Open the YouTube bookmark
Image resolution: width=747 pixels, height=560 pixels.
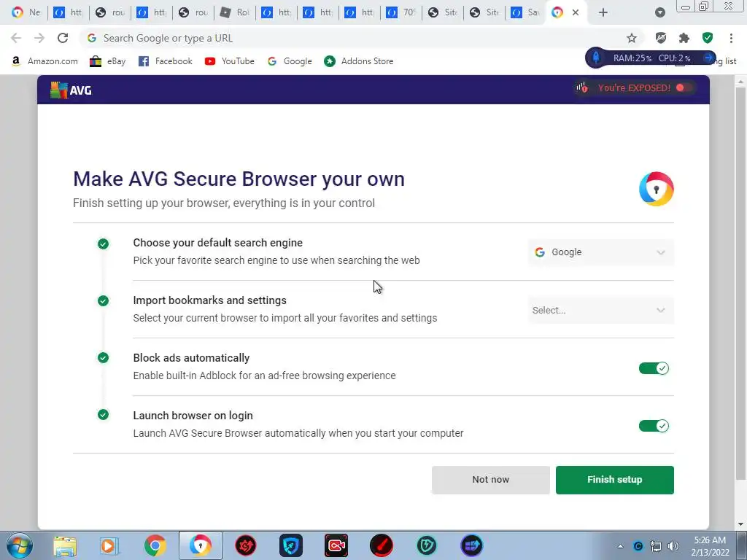(230, 61)
